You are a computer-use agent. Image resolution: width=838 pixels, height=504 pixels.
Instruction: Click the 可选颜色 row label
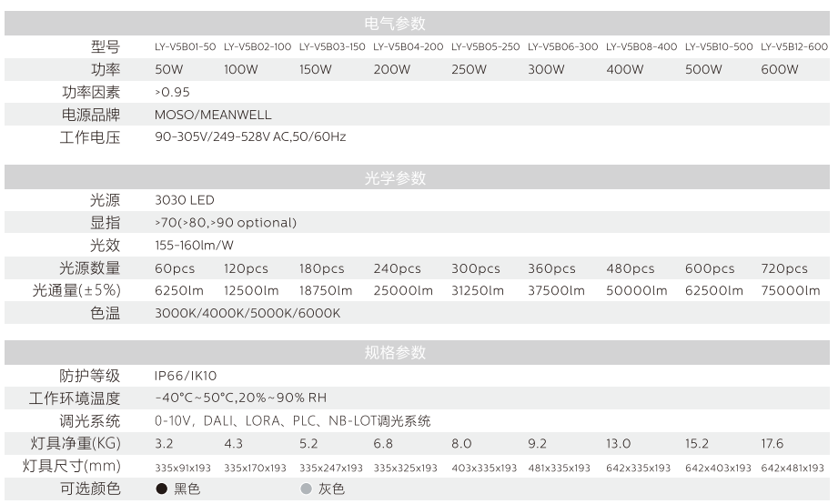[x=89, y=489]
